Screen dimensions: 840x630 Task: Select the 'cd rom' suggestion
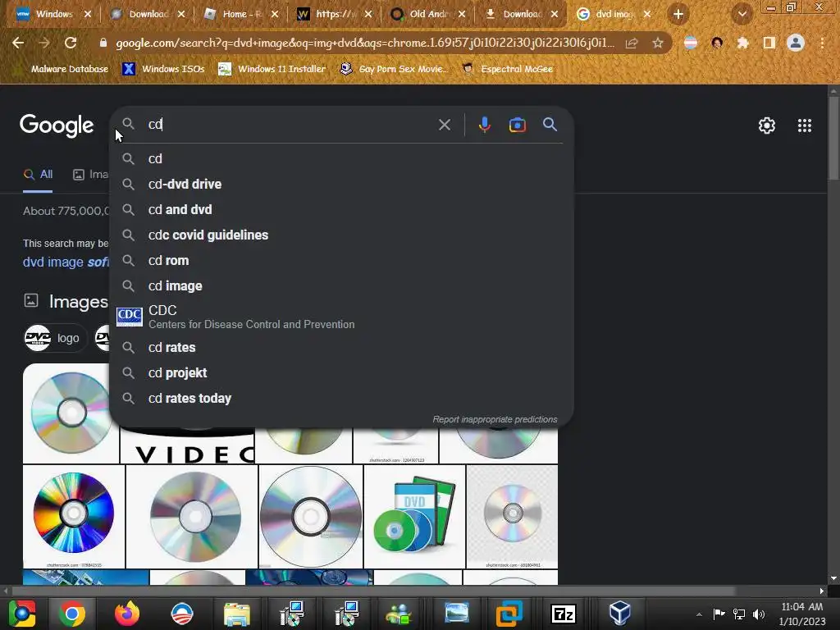click(x=341, y=260)
